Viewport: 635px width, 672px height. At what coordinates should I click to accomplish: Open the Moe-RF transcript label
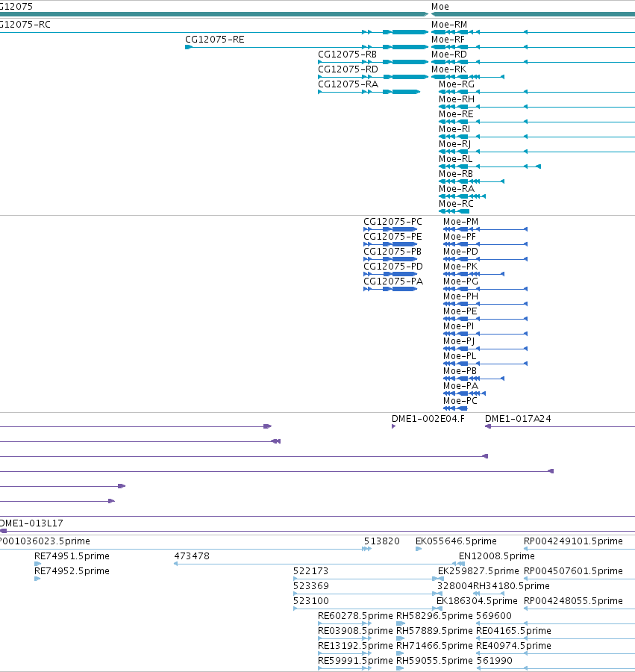pyautogui.click(x=448, y=40)
